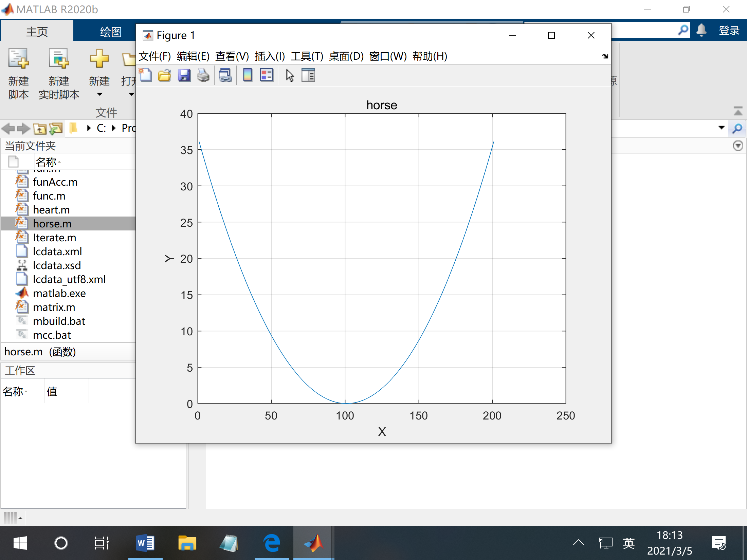Click 登录 to sign in
The image size is (747, 560).
click(729, 31)
